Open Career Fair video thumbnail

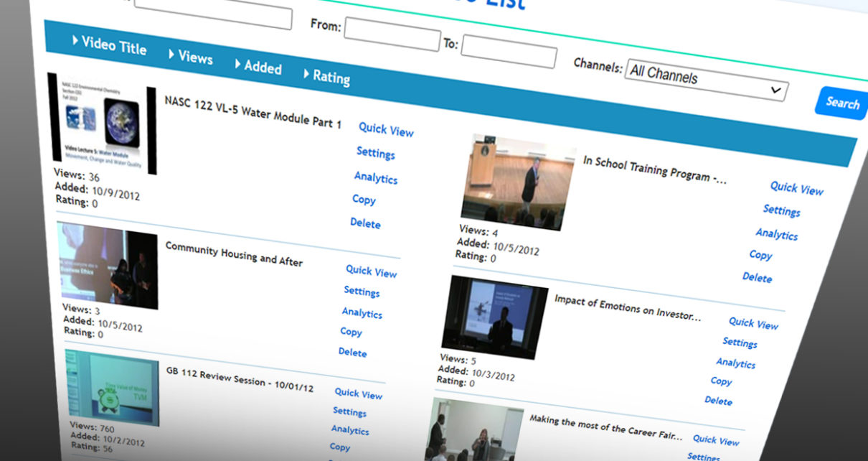(474, 431)
